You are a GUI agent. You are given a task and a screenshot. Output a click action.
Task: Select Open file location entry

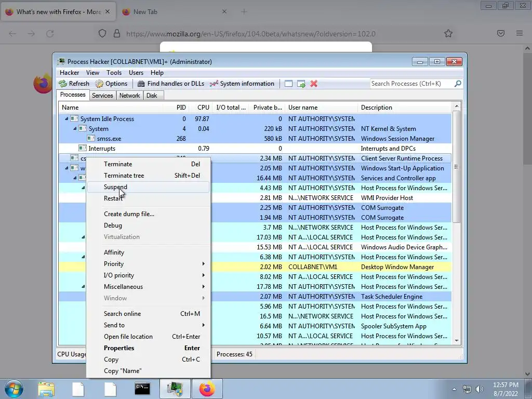(x=148, y=337)
